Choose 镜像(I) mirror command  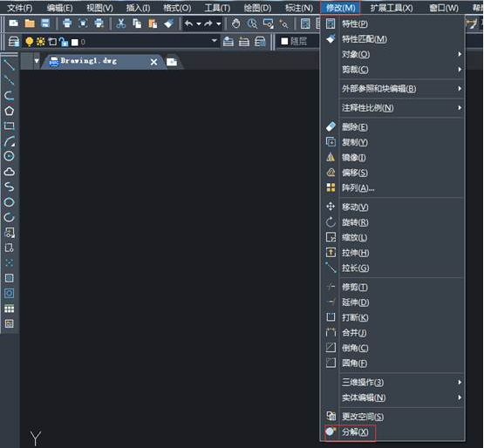click(392, 158)
